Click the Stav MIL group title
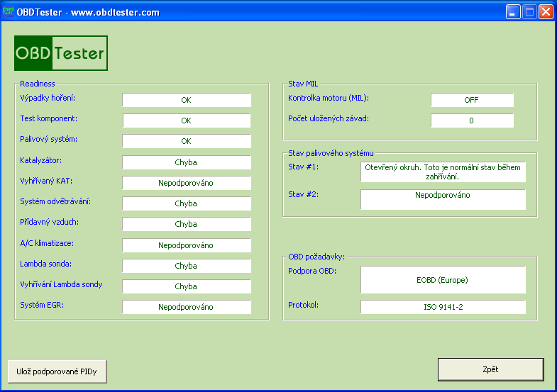The height and width of the screenshot is (392, 557). 303,84
